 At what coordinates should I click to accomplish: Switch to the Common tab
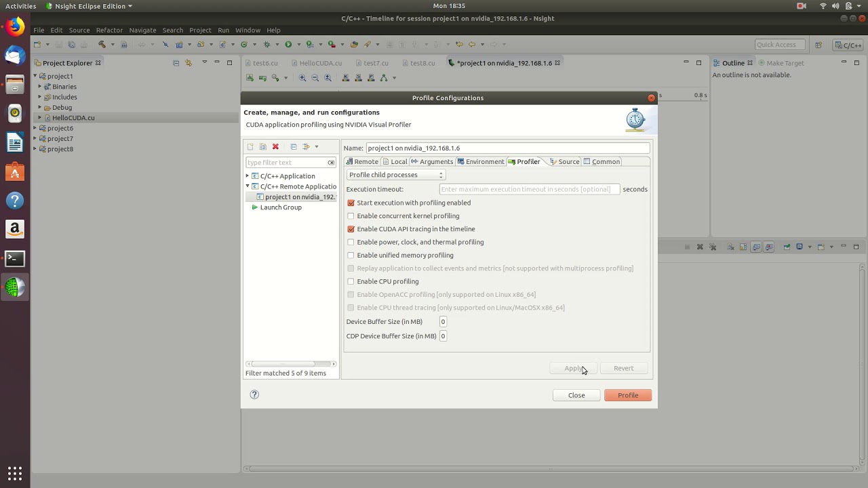[602, 161]
